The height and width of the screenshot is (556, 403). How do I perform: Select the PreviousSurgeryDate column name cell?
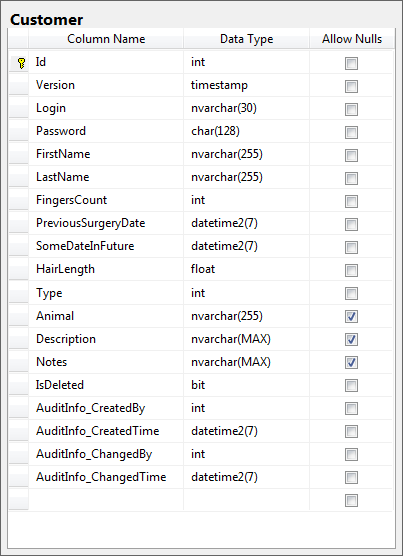pyautogui.click(x=106, y=223)
